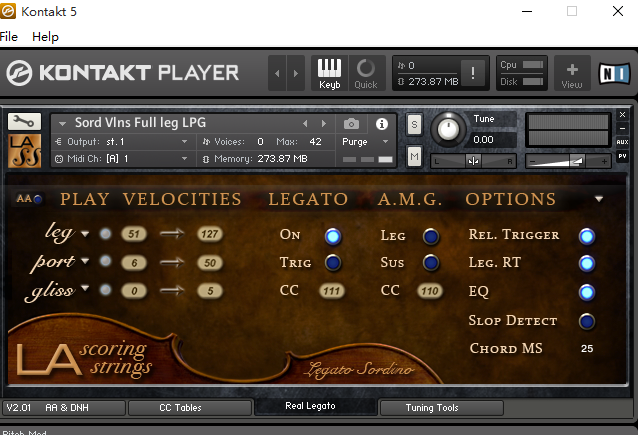Click the Kontakt Player logo
Viewport: 638px width, 435px height.
[x=122, y=73]
